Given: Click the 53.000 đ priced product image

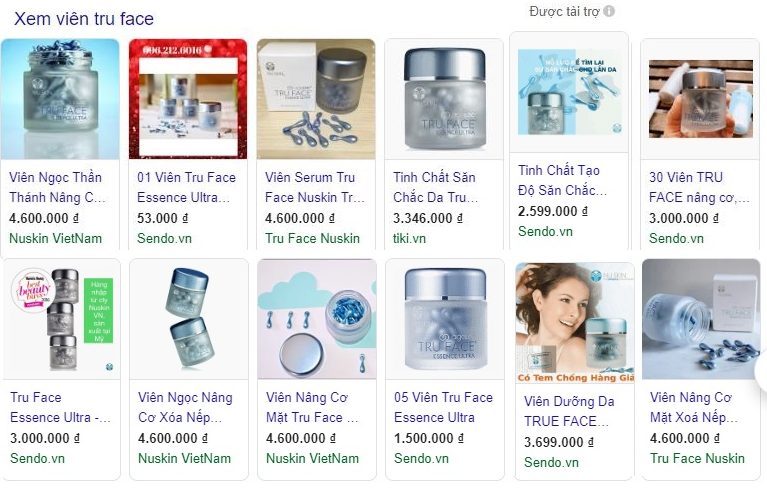Looking at the screenshot, I should click(x=188, y=99).
